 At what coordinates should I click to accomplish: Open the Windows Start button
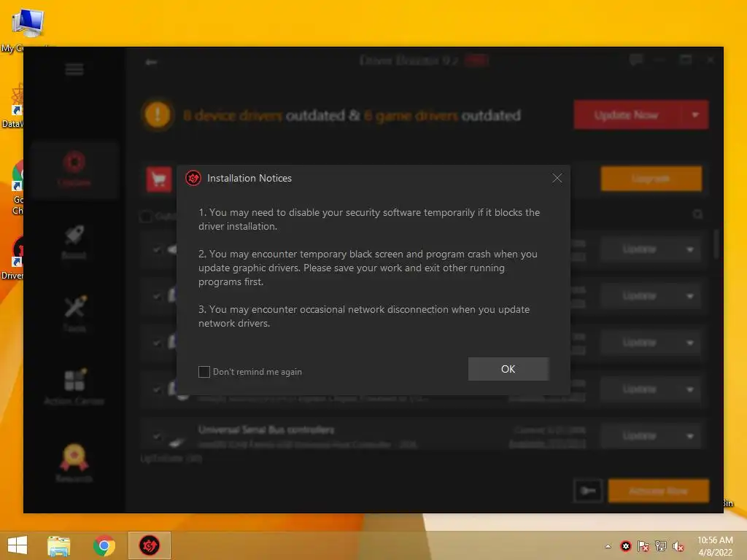pyautogui.click(x=18, y=545)
